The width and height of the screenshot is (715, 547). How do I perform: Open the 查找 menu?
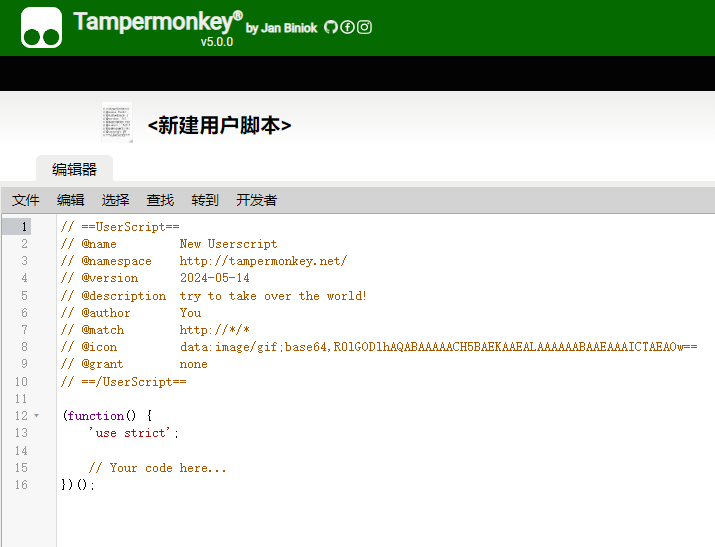160,200
